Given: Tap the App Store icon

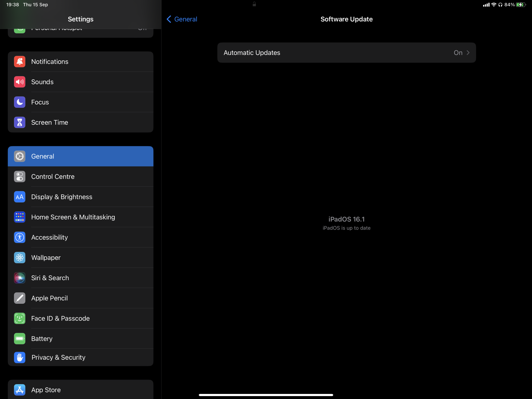Looking at the screenshot, I should click(x=20, y=390).
